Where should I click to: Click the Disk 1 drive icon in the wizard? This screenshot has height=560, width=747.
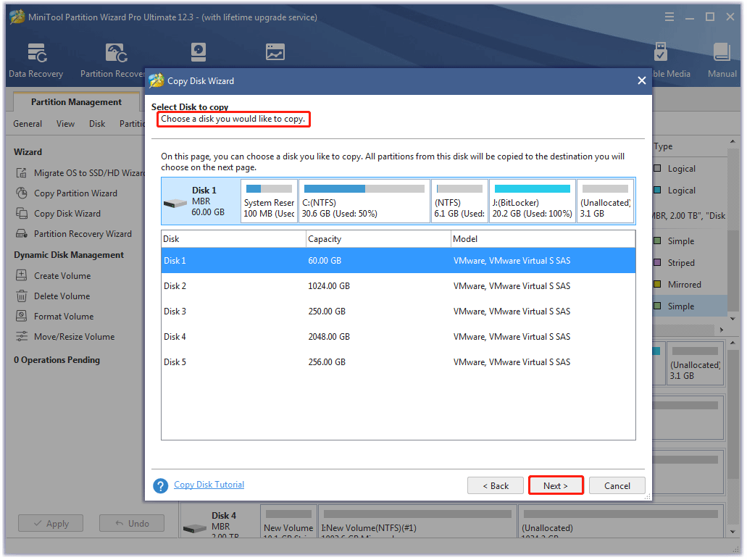click(175, 204)
